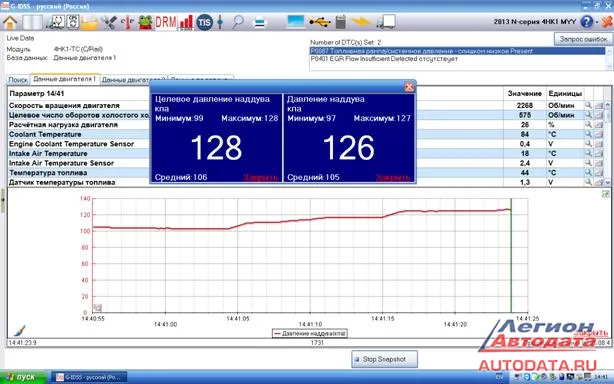Click the gray handheld device icon
The image size is (614, 384).
tap(340, 22)
